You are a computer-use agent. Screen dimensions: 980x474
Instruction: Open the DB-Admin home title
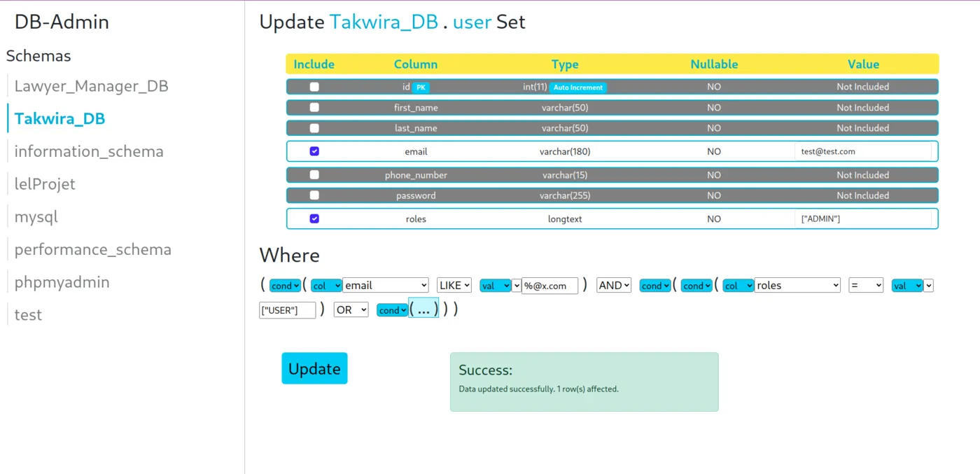point(62,22)
